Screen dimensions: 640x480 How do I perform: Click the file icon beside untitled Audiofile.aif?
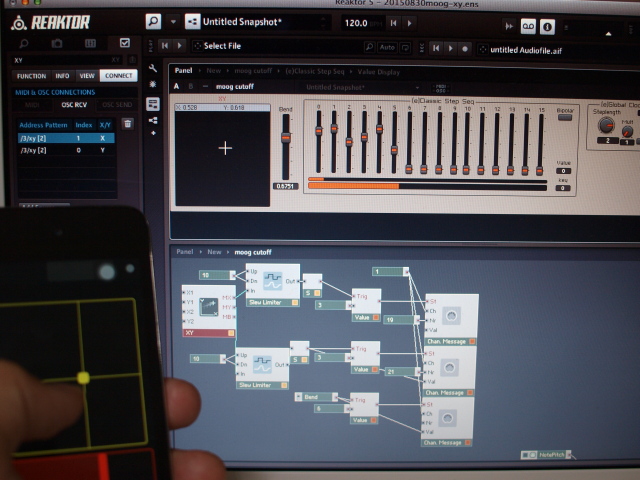tap(482, 49)
